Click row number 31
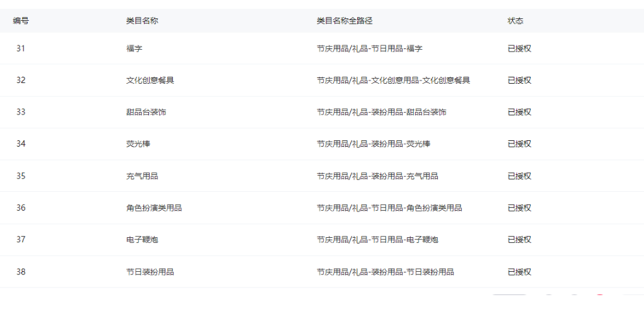This screenshot has width=644, height=319. tap(21, 48)
